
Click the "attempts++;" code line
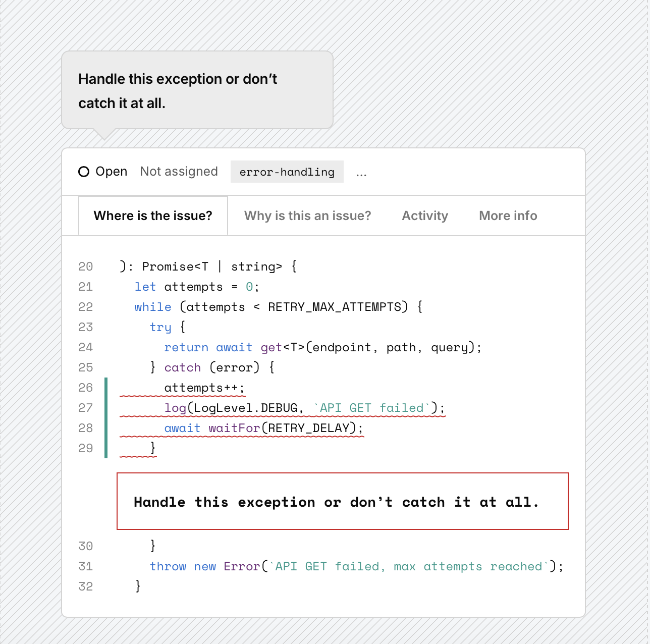pyautogui.click(x=204, y=388)
